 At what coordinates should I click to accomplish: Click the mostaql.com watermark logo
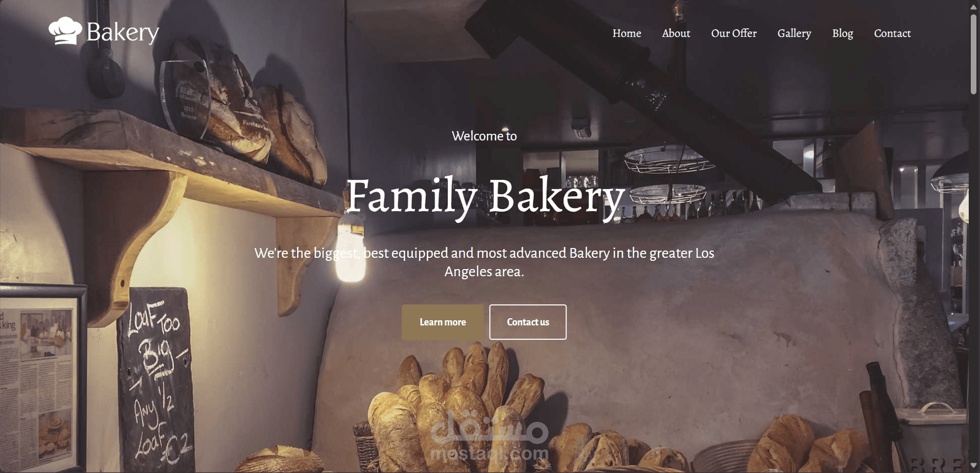pyautogui.click(x=490, y=435)
